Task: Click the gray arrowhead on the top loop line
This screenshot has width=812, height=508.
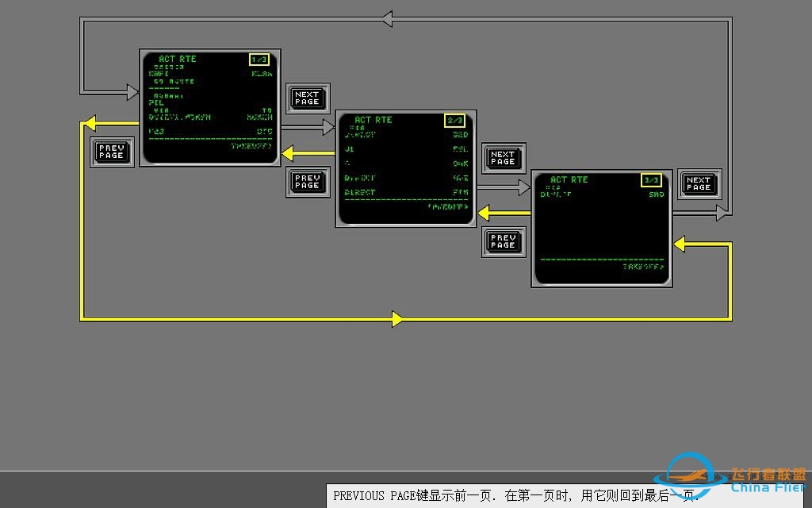Action: point(386,19)
